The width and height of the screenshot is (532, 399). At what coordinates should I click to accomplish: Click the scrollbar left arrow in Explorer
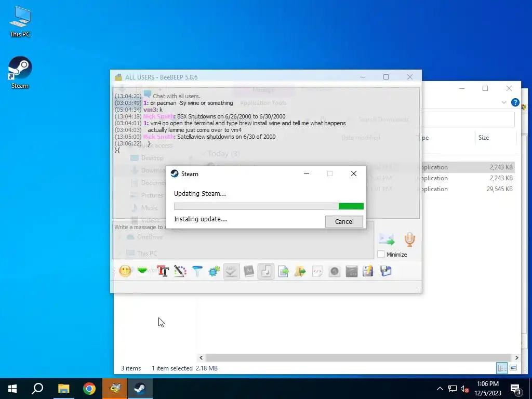[201, 357]
